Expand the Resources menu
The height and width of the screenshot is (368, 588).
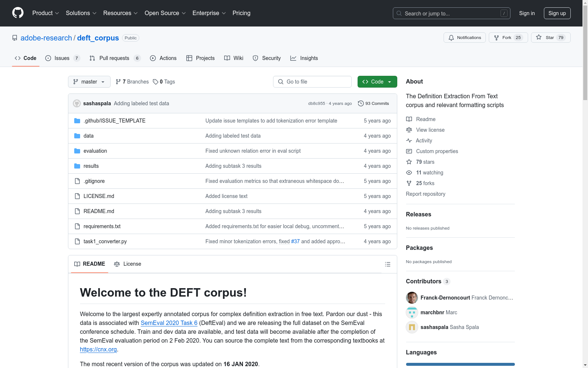[121, 13]
